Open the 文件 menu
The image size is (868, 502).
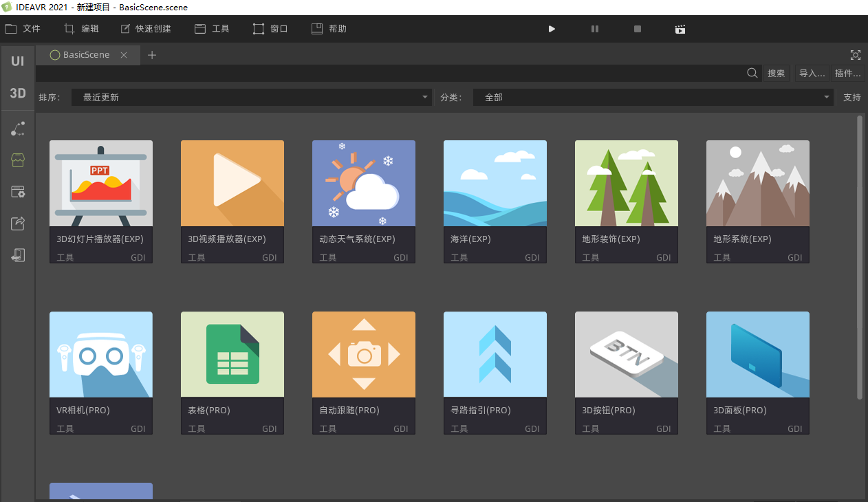pyautogui.click(x=23, y=29)
